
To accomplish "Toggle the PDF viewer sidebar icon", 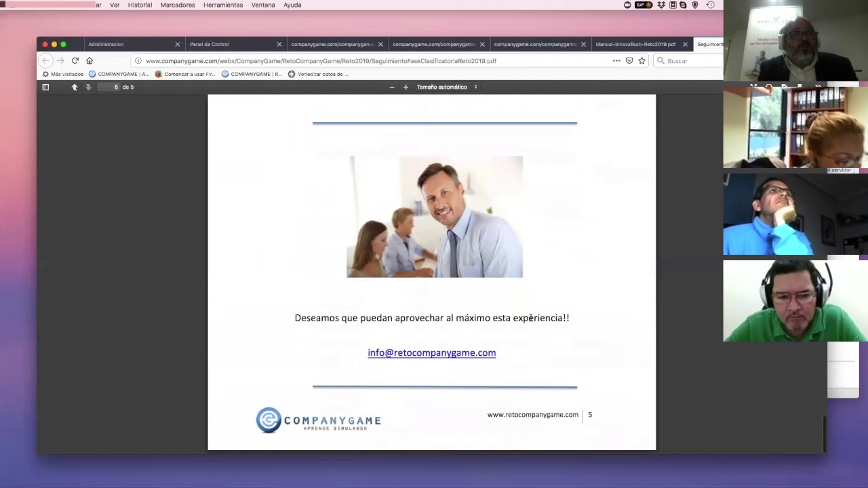I will click(45, 87).
